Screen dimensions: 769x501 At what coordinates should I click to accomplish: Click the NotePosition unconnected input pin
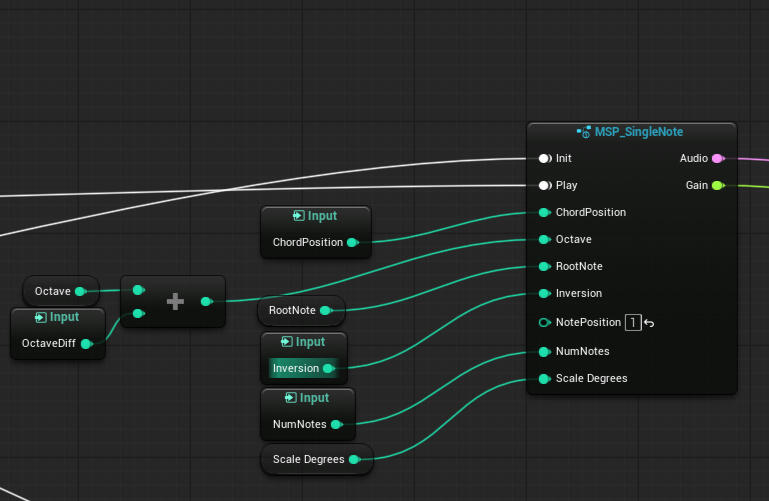coord(544,322)
